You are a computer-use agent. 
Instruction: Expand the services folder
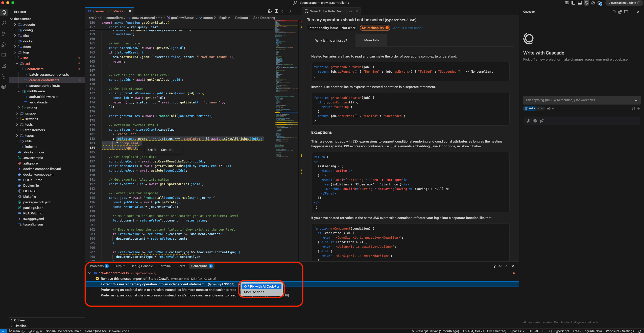point(31,119)
